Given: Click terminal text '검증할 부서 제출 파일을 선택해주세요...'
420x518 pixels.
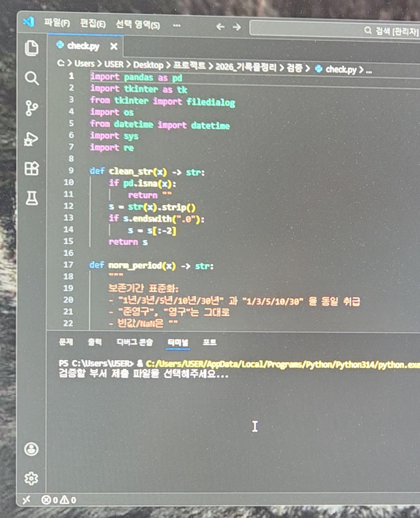Looking at the screenshot, I should pyautogui.click(x=143, y=374).
